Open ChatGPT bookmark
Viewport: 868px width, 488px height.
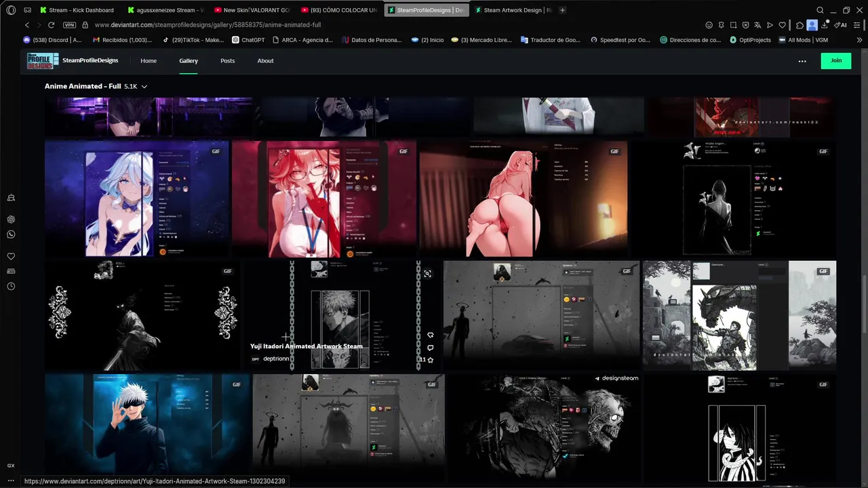click(248, 40)
